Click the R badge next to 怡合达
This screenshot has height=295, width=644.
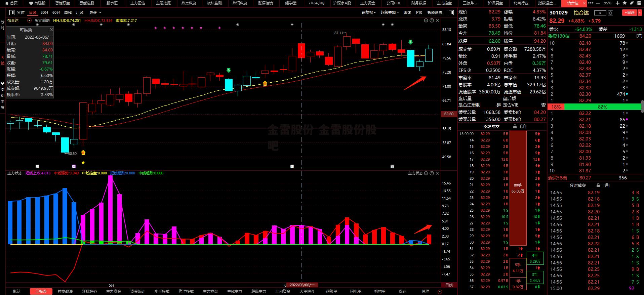pos(600,13)
